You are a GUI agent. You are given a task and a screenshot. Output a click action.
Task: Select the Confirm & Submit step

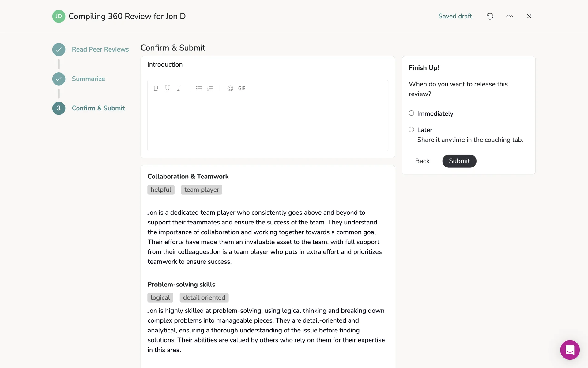[98, 108]
